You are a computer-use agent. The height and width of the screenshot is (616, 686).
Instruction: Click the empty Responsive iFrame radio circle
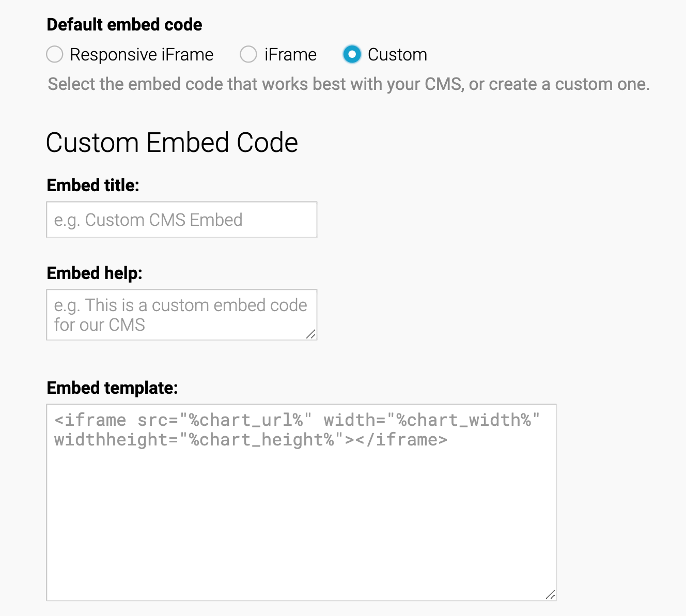(55, 54)
